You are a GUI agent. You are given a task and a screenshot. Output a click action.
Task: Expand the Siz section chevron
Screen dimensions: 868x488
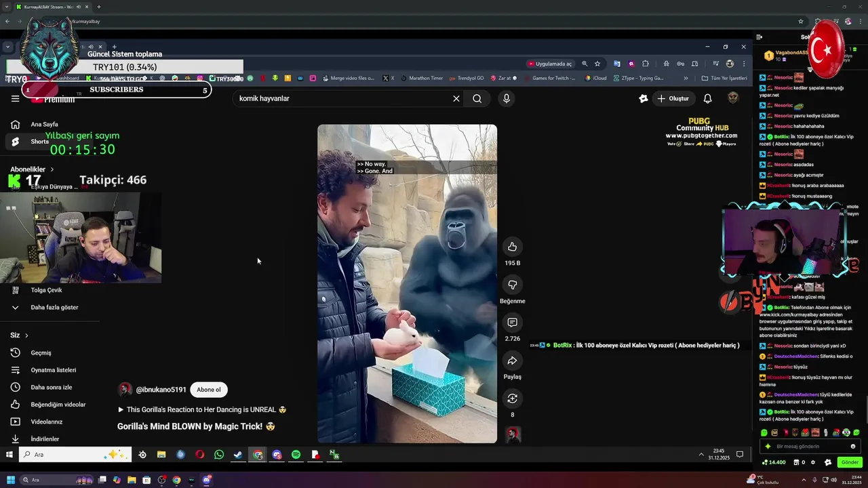26,335
